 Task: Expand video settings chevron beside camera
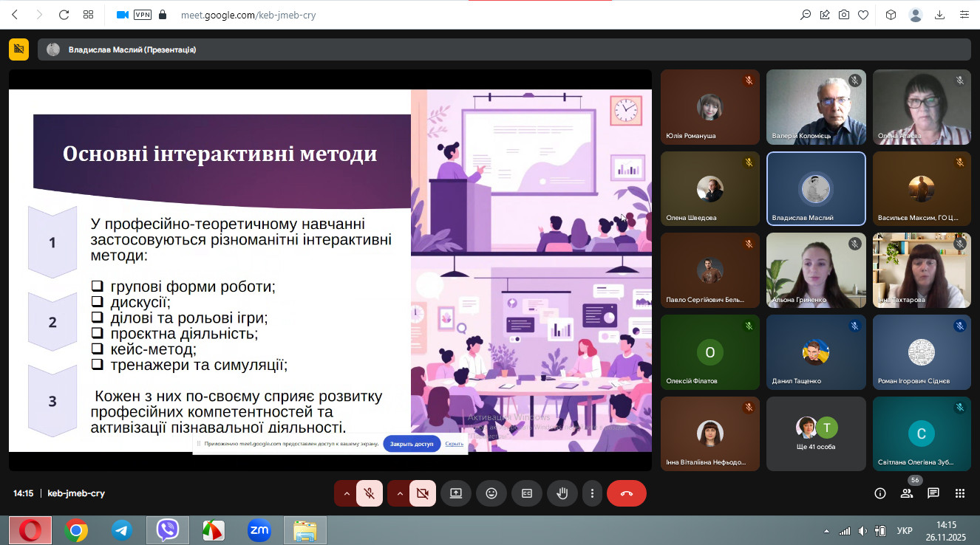pos(398,493)
